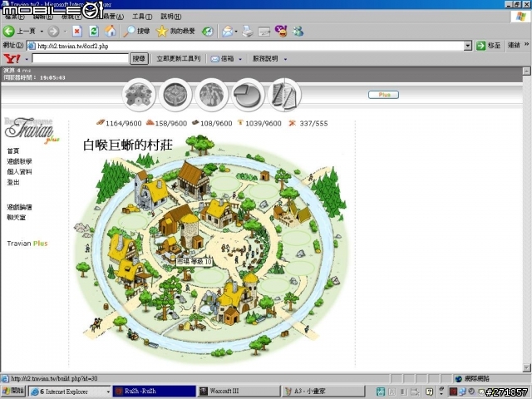Click the page scrollbar up arrow
Viewport: 532px width, 399px height.
click(526, 71)
